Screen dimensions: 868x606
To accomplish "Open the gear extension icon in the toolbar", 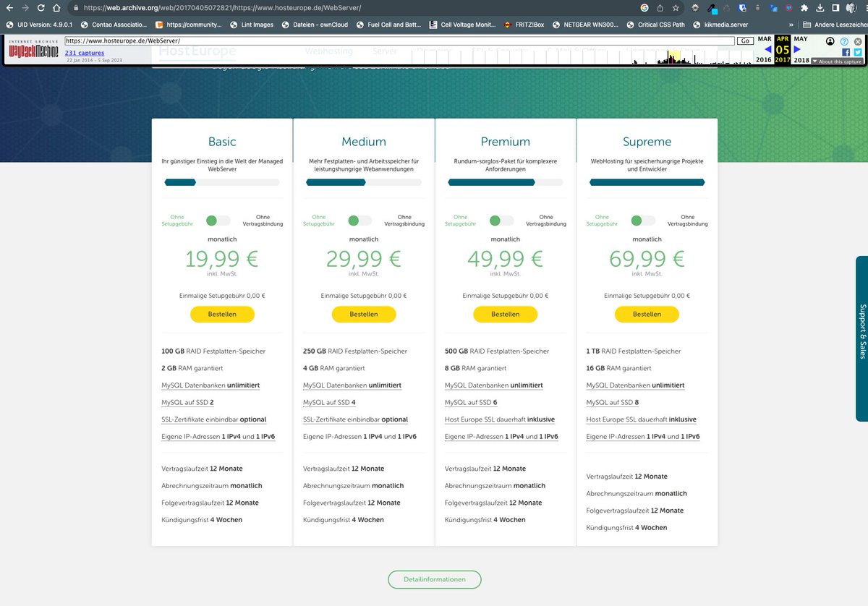I will tap(696, 8).
